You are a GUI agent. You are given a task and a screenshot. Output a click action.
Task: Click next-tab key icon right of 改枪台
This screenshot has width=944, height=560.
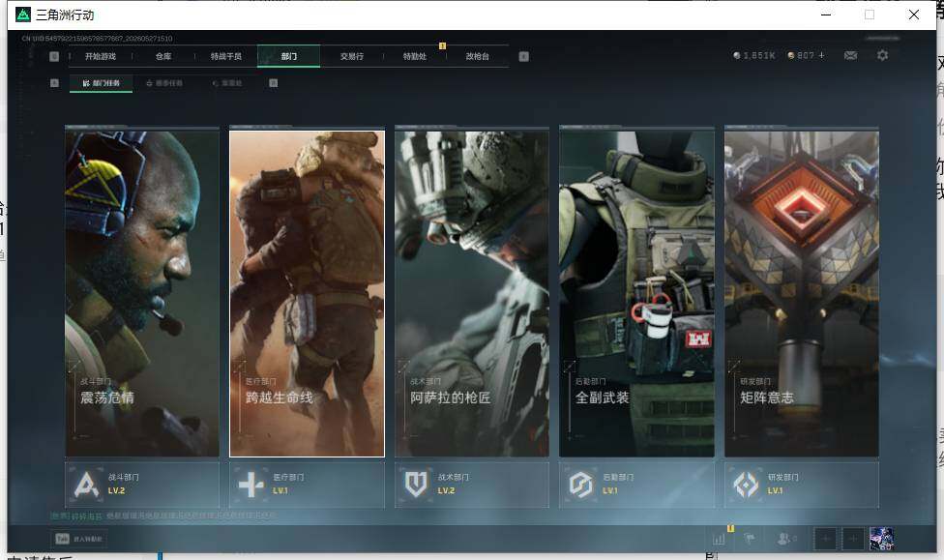point(524,56)
